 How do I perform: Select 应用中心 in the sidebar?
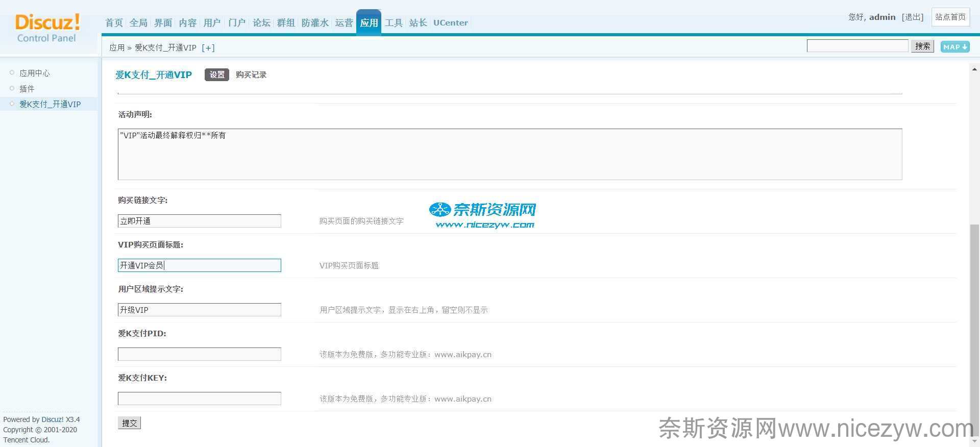click(35, 73)
